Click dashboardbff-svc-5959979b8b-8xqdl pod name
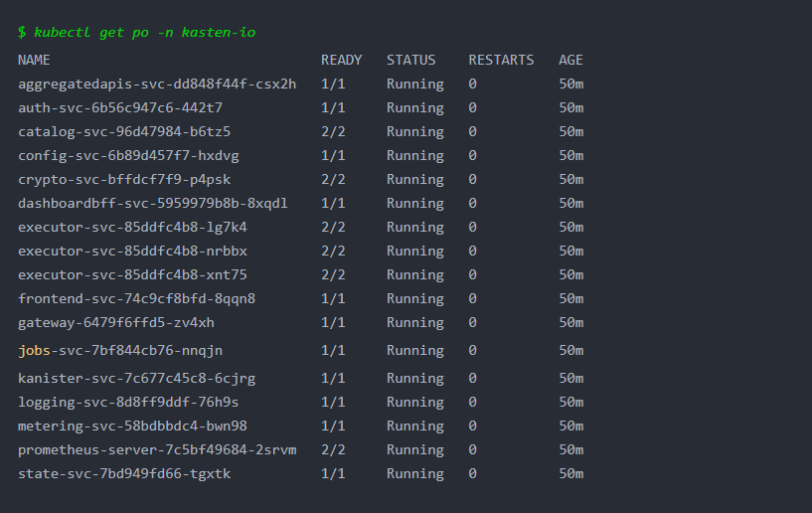Screen dimensions: 812x513 pos(153,203)
